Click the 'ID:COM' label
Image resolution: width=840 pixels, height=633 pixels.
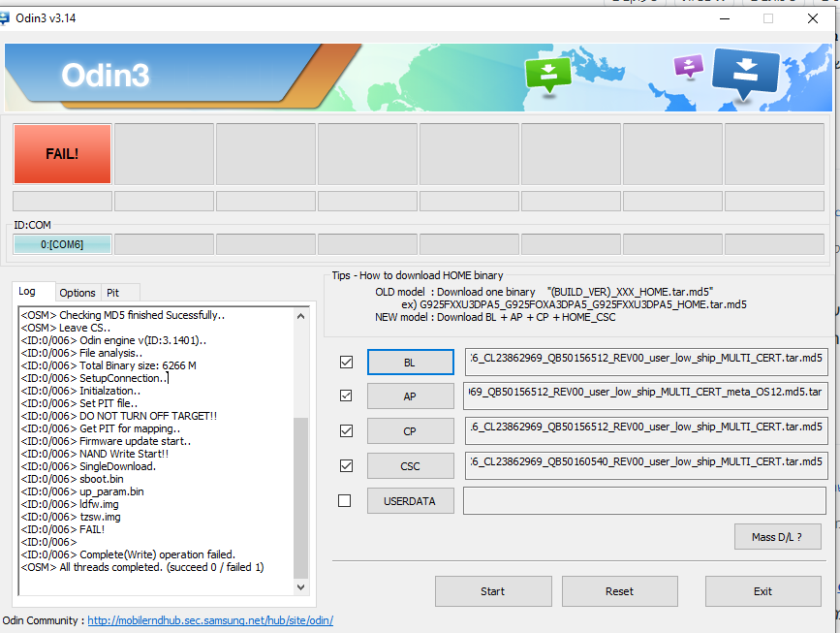point(32,225)
